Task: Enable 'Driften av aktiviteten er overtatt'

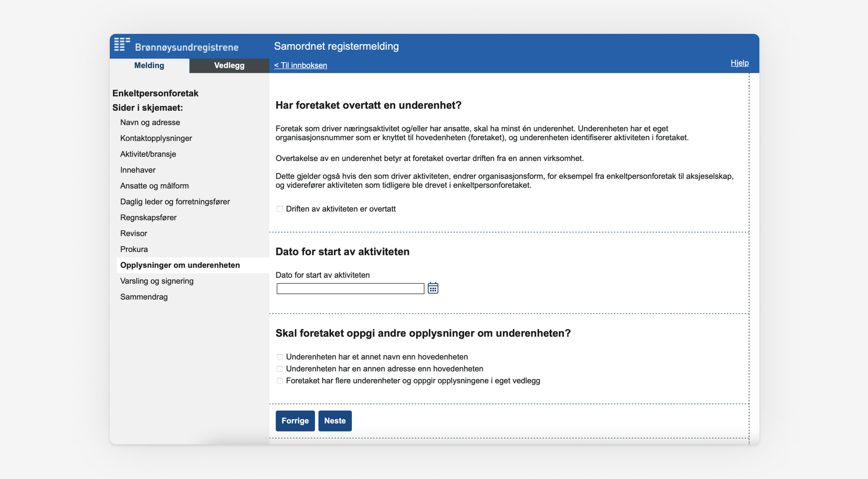Action: pos(279,209)
